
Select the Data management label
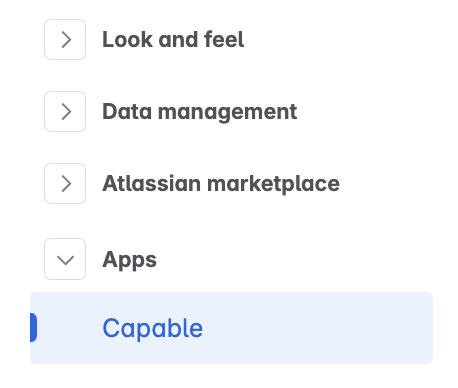199,112
